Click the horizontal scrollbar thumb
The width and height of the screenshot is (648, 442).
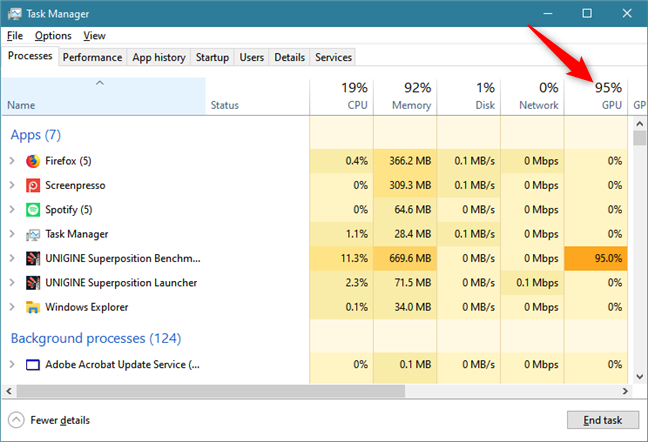click(x=211, y=391)
